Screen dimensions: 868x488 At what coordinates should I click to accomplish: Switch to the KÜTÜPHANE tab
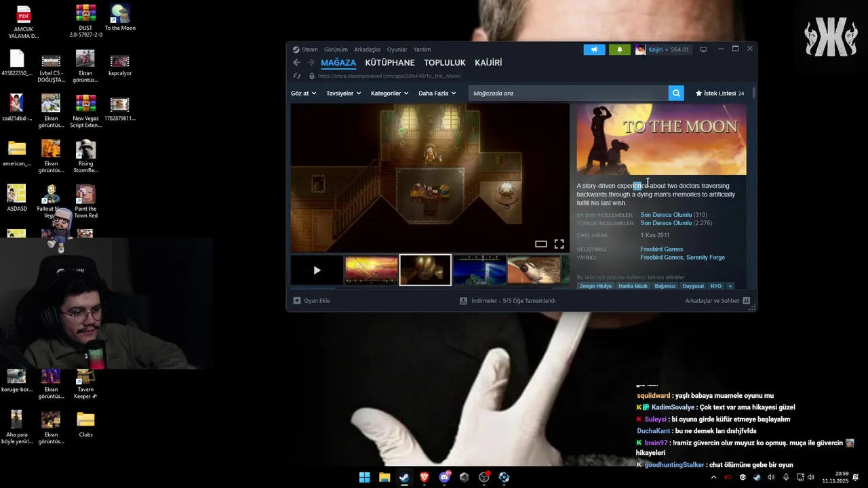(x=390, y=62)
